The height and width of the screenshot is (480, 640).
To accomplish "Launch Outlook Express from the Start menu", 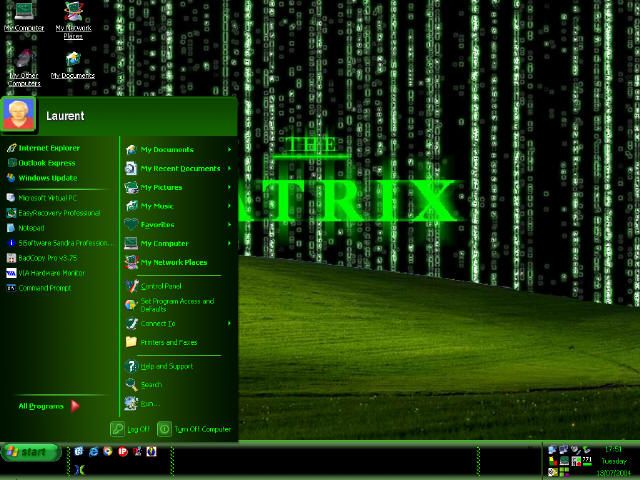I will coord(41,163).
